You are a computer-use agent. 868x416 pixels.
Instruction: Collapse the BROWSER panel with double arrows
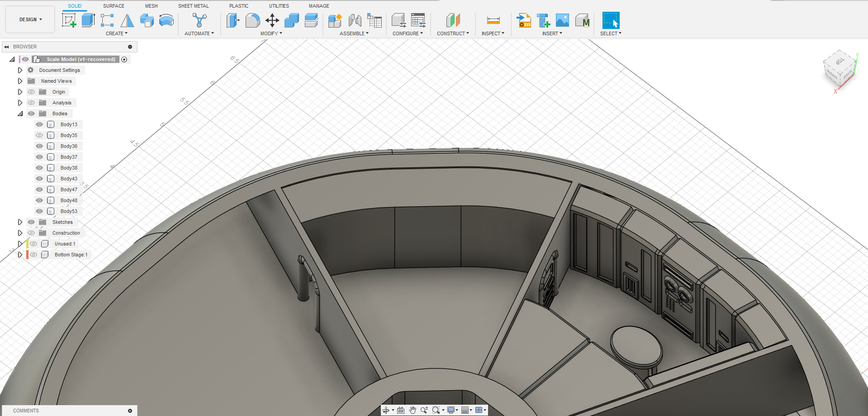[6, 47]
